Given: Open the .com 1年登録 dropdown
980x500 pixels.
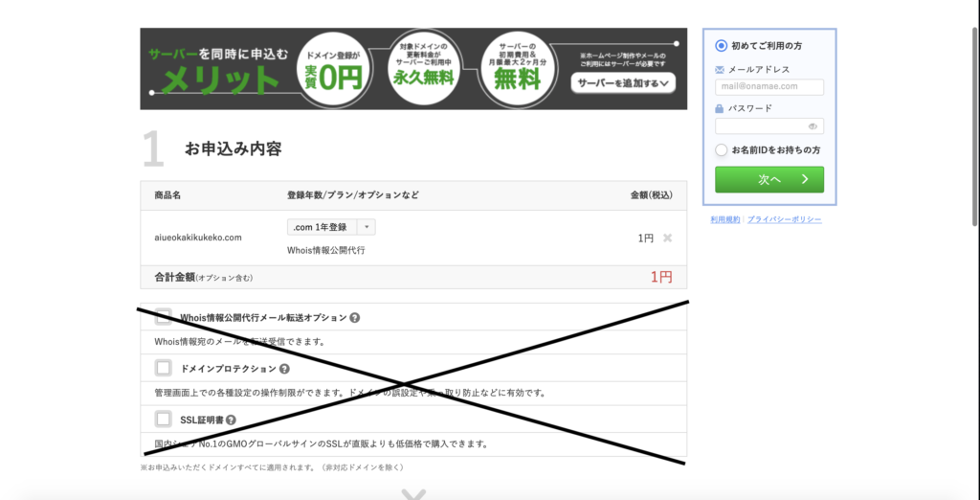Looking at the screenshot, I should click(331, 227).
